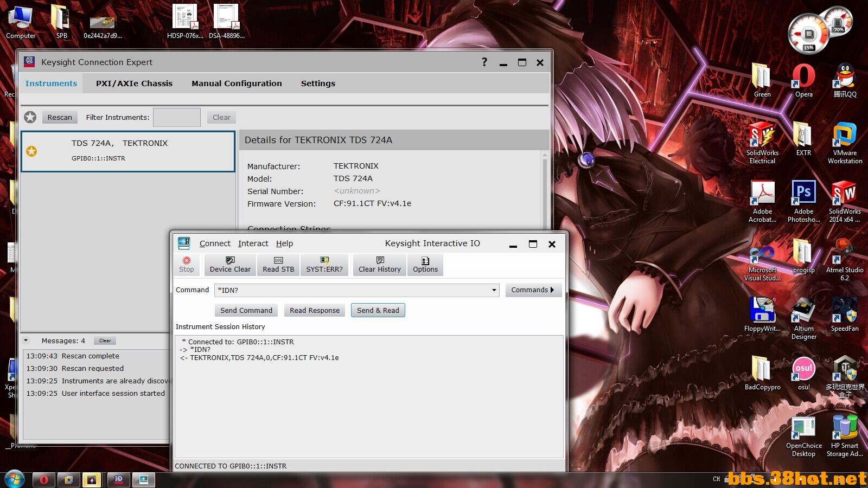Open the SPB folder on the desktop

61,22
